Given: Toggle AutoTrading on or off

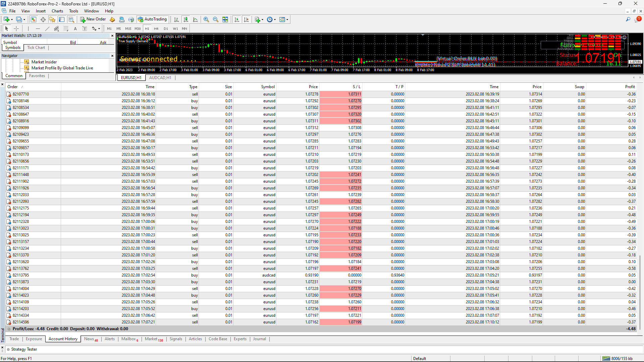Looking at the screenshot, I should coord(152,19).
